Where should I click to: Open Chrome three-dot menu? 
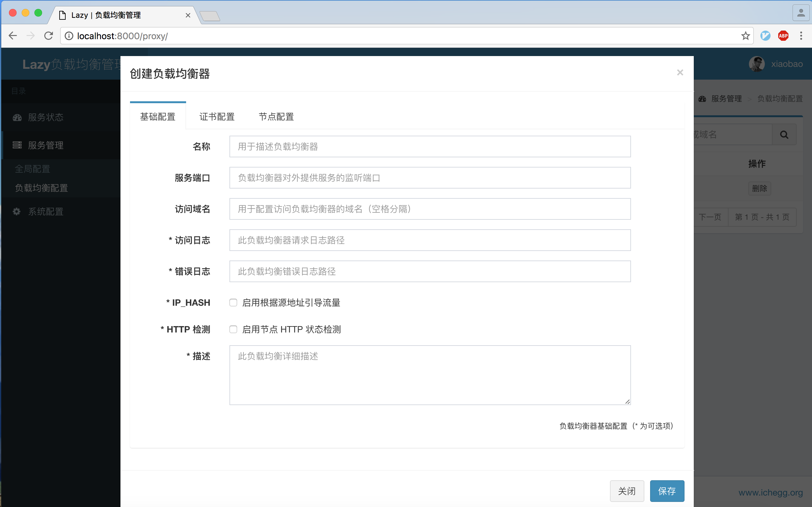(801, 36)
